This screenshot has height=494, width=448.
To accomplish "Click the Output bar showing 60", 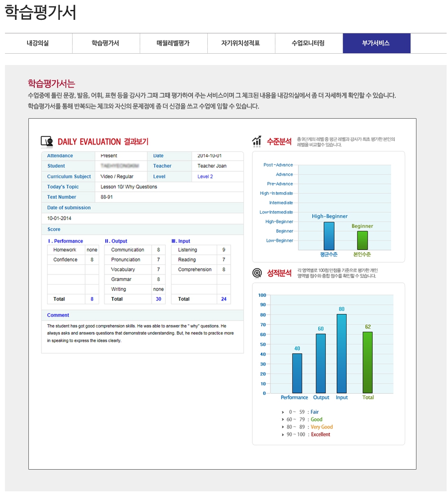I will [x=321, y=363].
